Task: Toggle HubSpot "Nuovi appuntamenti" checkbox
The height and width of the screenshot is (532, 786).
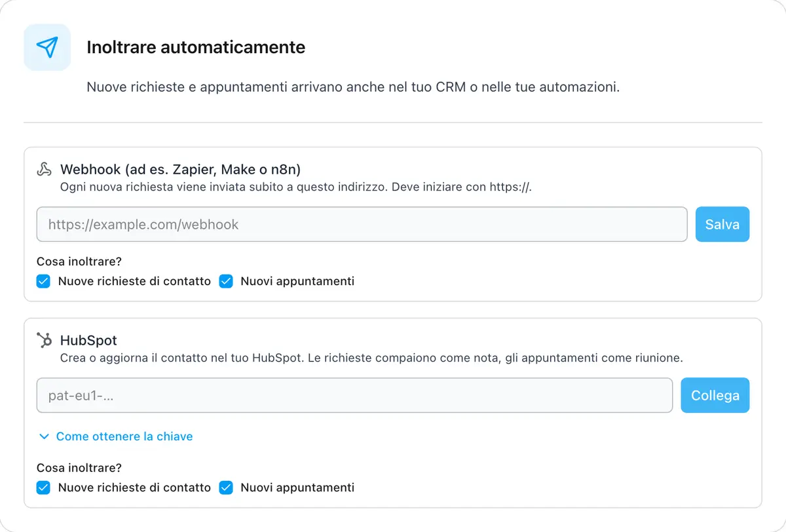Action: tap(226, 487)
